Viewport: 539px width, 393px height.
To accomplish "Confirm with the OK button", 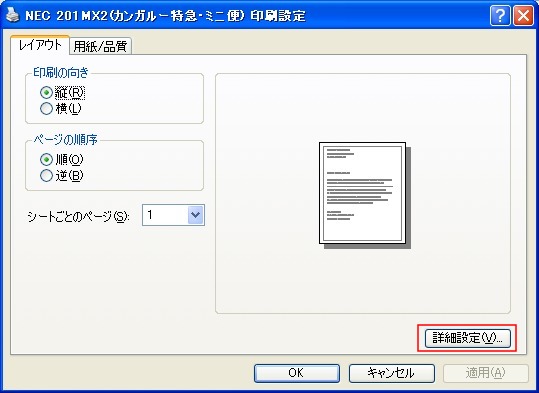I will point(297,373).
